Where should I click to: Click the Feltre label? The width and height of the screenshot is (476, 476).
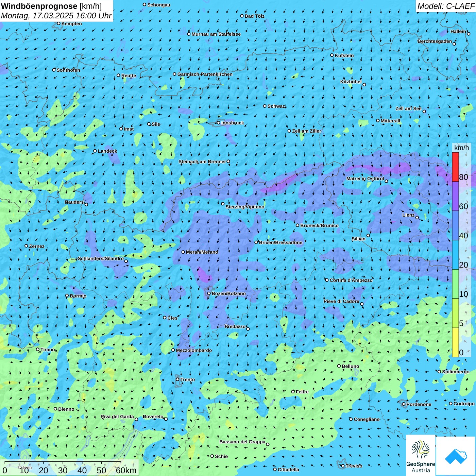302,392
